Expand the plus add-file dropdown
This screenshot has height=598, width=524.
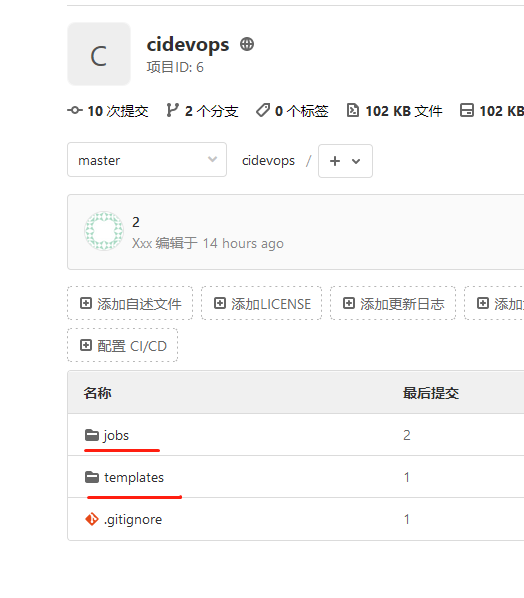[345, 161]
